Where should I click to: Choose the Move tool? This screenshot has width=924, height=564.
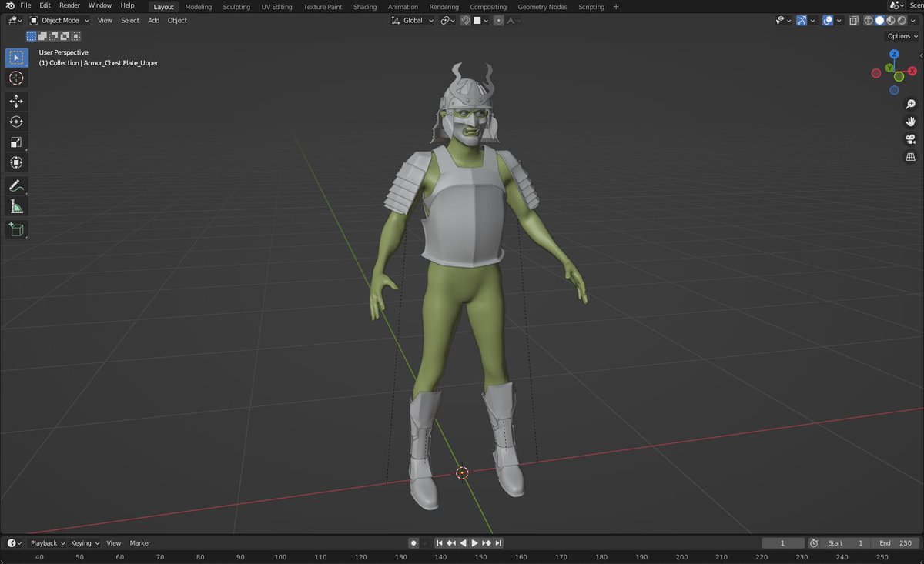pyautogui.click(x=17, y=102)
